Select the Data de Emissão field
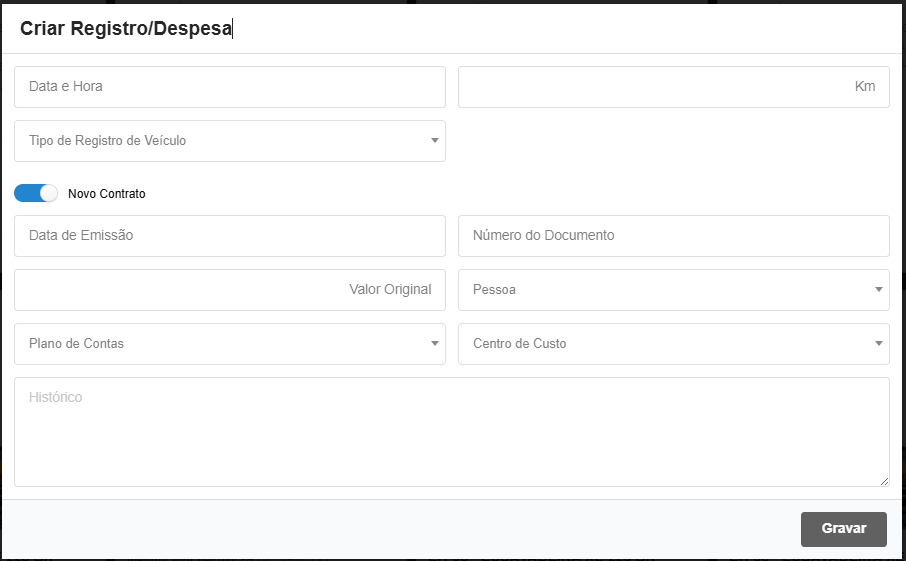Screen dimensions: 906x561 tap(230, 236)
